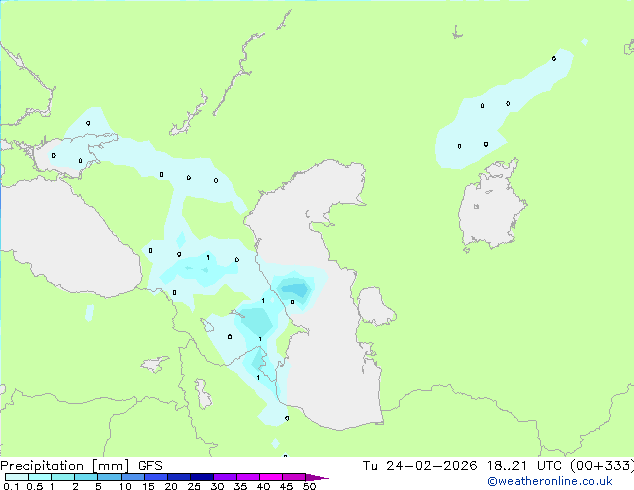Click the 0.1–0.5 mm palest legend swatch

coord(17,477)
